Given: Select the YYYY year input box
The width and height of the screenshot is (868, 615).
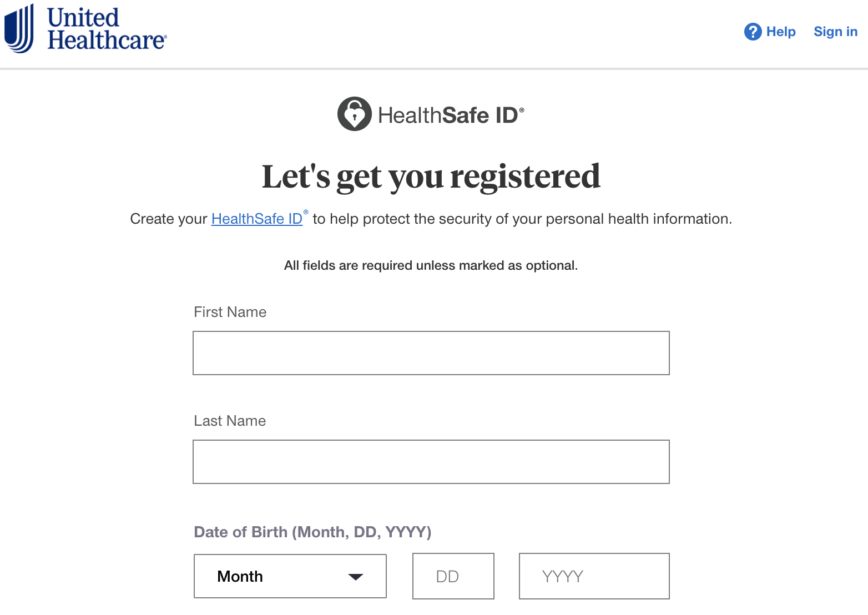Looking at the screenshot, I should click(594, 576).
